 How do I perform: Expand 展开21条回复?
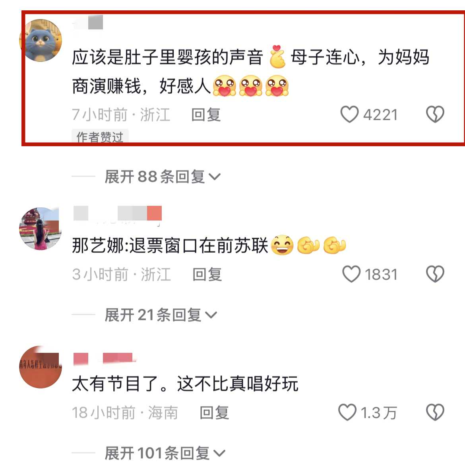(161, 315)
